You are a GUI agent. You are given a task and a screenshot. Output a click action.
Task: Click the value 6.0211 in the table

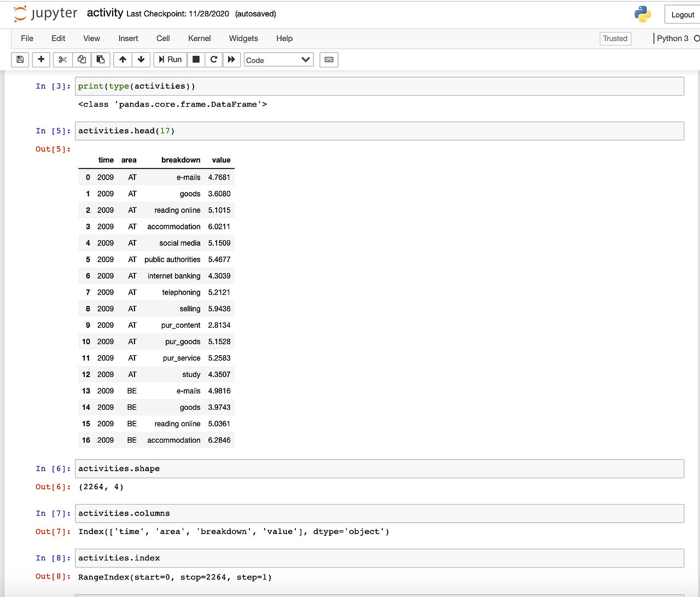(219, 227)
